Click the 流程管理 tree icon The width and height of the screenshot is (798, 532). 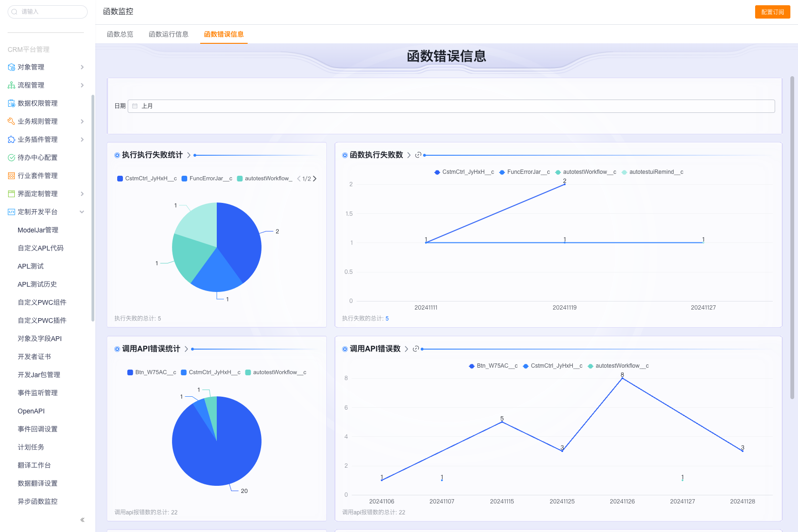11,85
